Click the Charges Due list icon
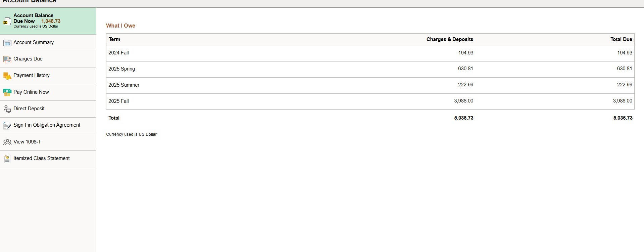The height and width of the screenshot is (252, 644). coord(7,59)
